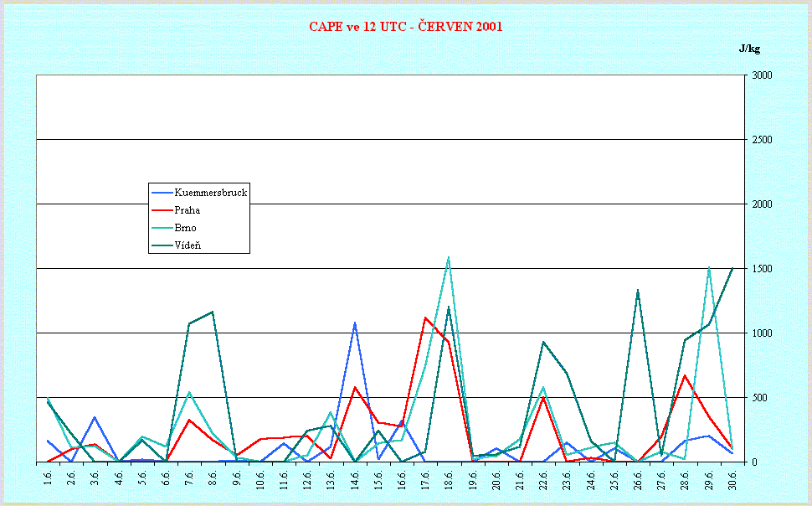Select the Vídeň peak on 8.6.
The width and height of the screenshot is (812, 506).
pyautogui.click(x=213, y=312)
